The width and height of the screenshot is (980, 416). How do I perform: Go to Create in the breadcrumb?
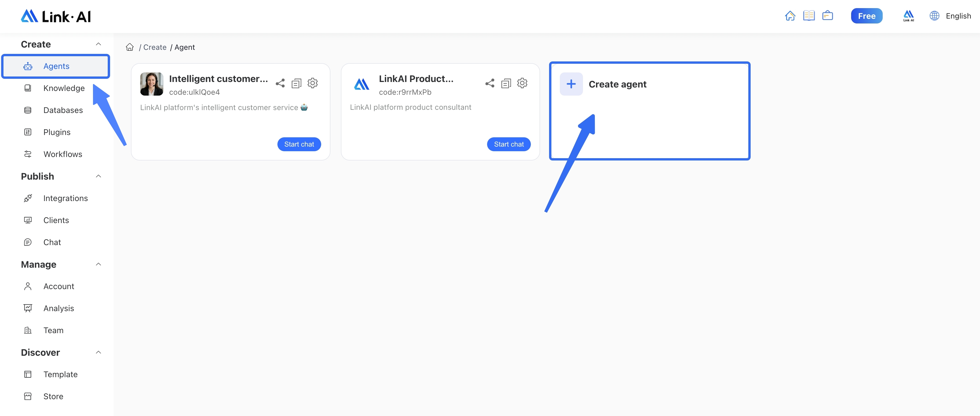pyautogui.click(x=155, y=47)
